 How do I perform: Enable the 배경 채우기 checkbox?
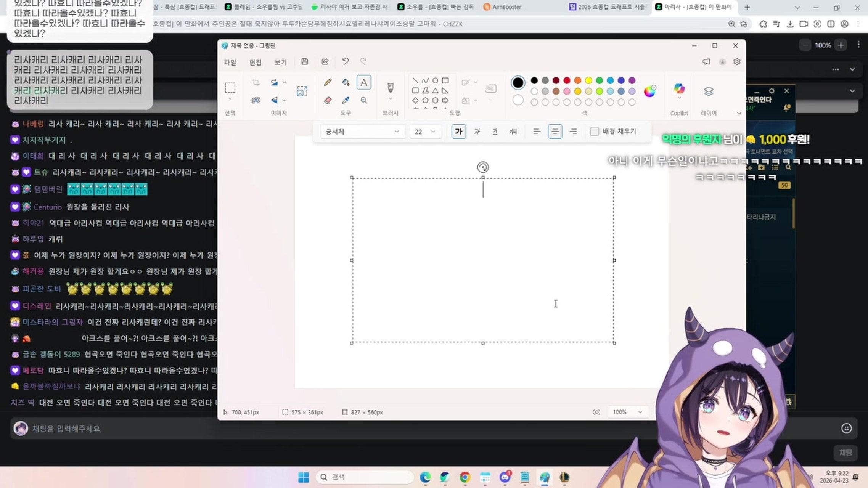coord(594,132)
